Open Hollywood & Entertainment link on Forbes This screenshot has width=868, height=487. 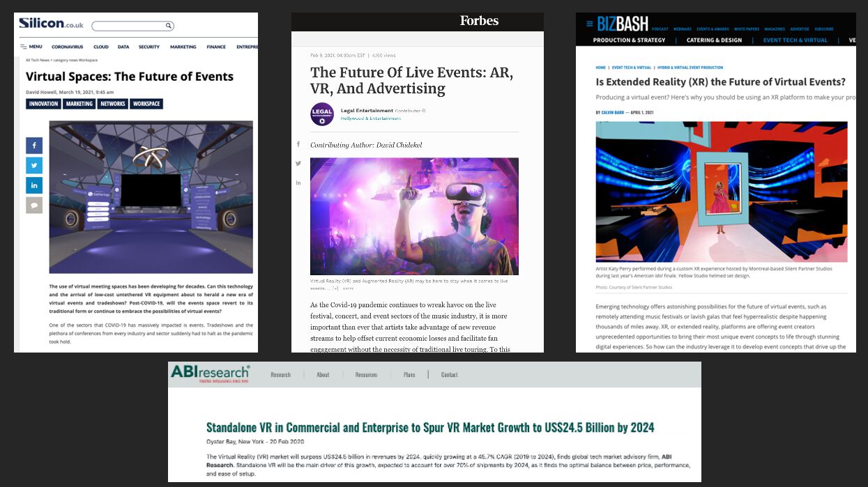click(x=371, y=118)
